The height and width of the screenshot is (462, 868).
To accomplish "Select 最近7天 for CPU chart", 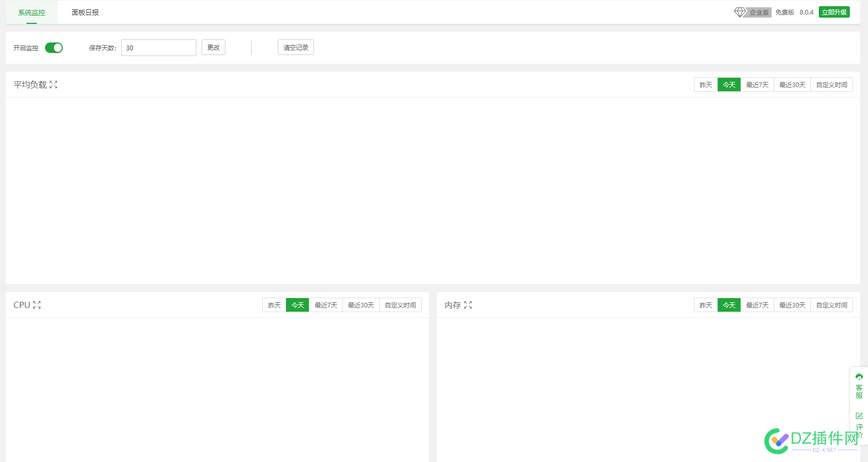I will 325,305.
